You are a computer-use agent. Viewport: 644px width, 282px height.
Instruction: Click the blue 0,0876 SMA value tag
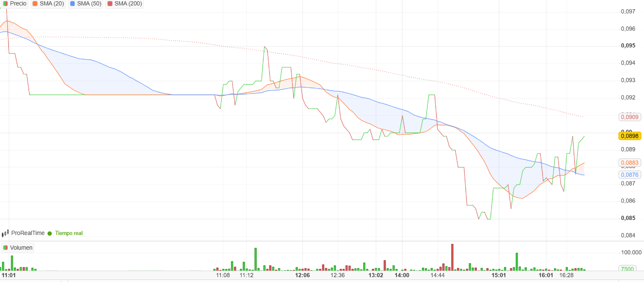tap(629, 175)
